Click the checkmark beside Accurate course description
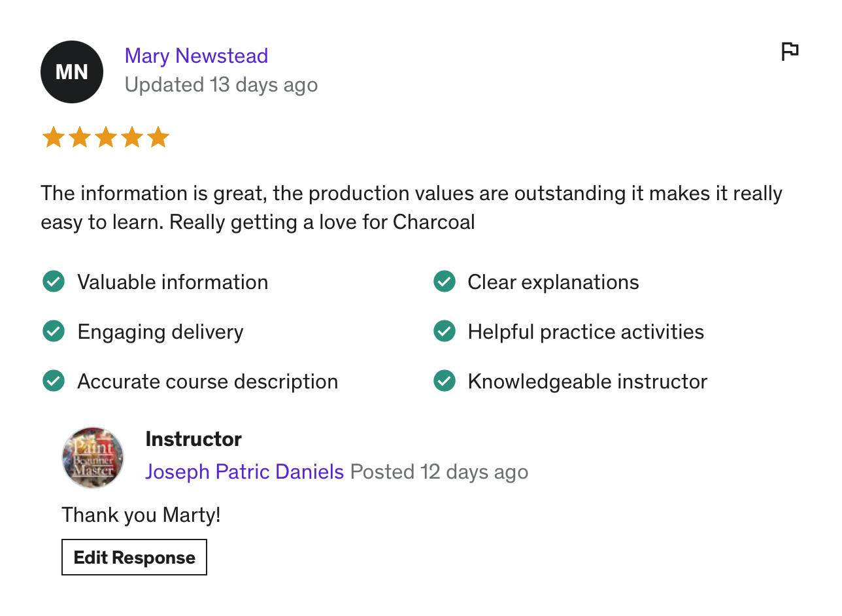Viewport: 842px width, 616px height. click(x=54, y=381)
